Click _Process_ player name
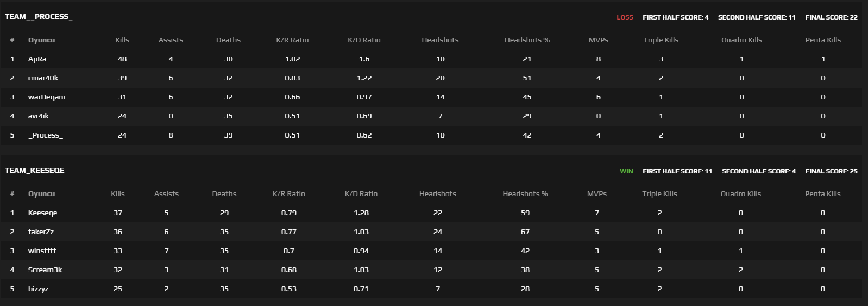Screen dimensions: 868x306 pyautogui.click(x=45, y=135)
